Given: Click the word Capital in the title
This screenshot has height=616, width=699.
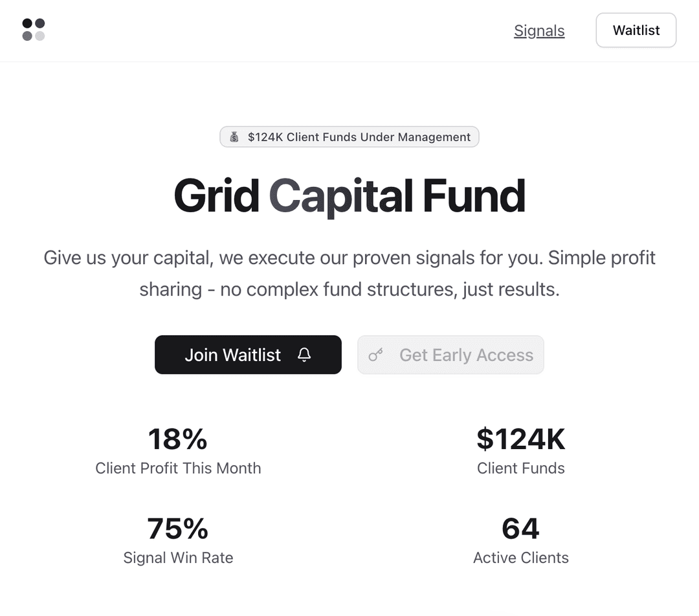Looking at the screenshot, I should click(x=341, y=195).
